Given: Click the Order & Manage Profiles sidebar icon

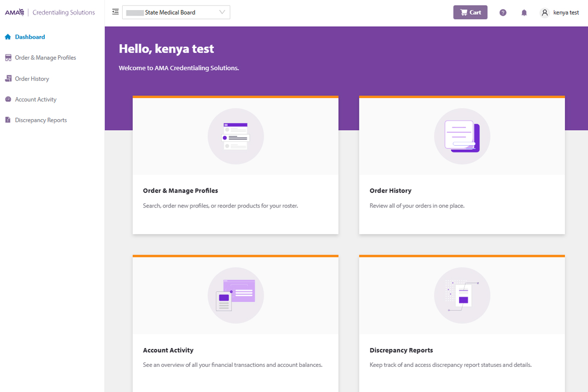Looking at the screenshot, I should click(x=8, y=58).
